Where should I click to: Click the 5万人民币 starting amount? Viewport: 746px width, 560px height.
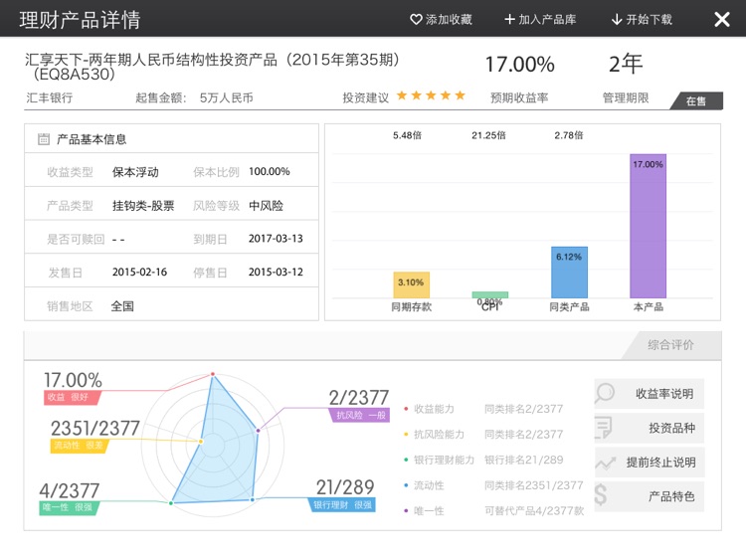226,97
